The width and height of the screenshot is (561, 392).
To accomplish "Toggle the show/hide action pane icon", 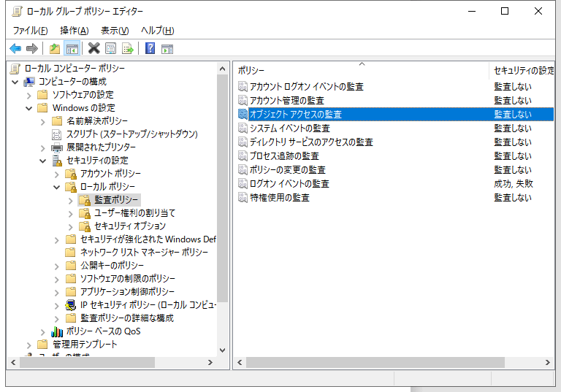I will point(167,49).
